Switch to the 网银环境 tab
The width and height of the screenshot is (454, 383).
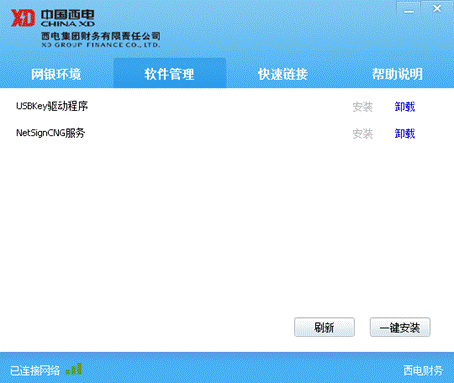56,74
